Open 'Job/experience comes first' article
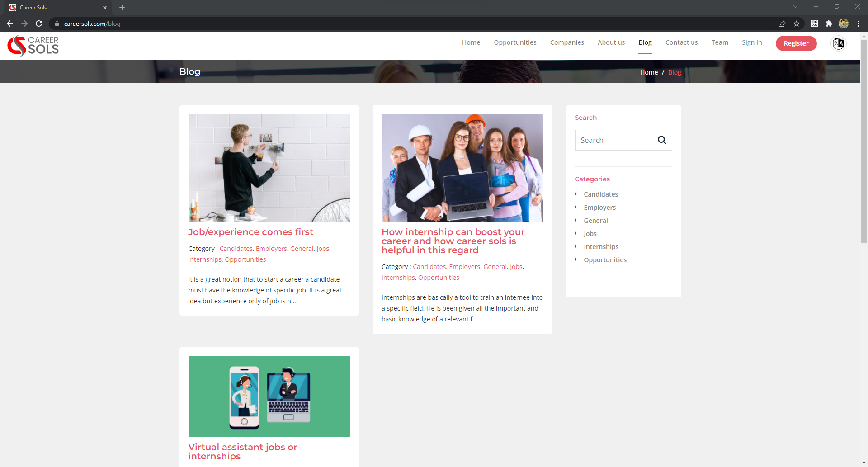The image size is (868, 467). click(x=250, y=232)
